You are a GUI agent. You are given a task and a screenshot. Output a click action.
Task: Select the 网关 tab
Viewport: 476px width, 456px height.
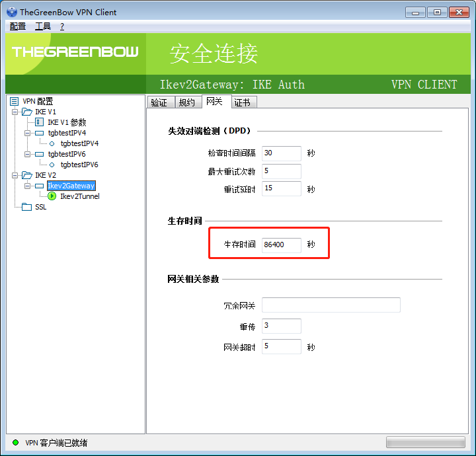(x=216, y=101)
